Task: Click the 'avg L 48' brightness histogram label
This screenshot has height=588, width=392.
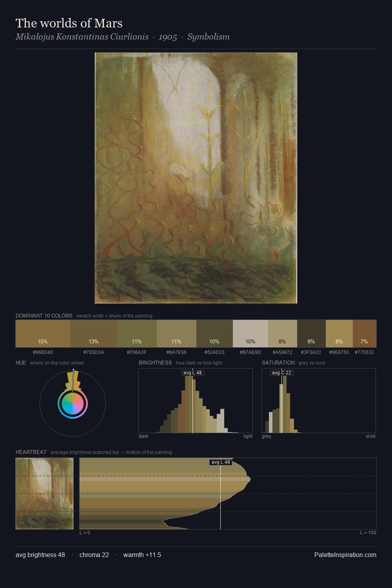Action: click(192, 373)
